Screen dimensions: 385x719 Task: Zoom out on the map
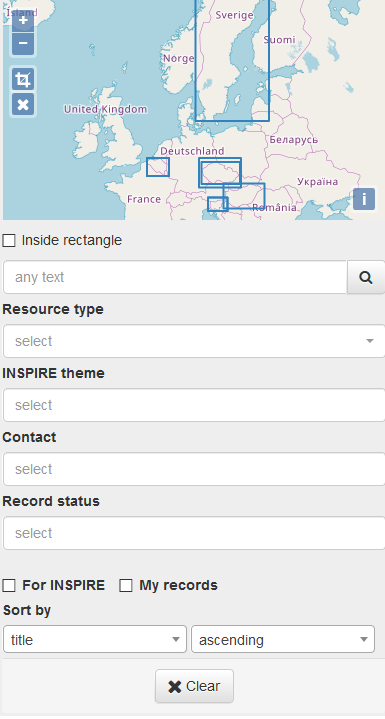tap(23, 44)
